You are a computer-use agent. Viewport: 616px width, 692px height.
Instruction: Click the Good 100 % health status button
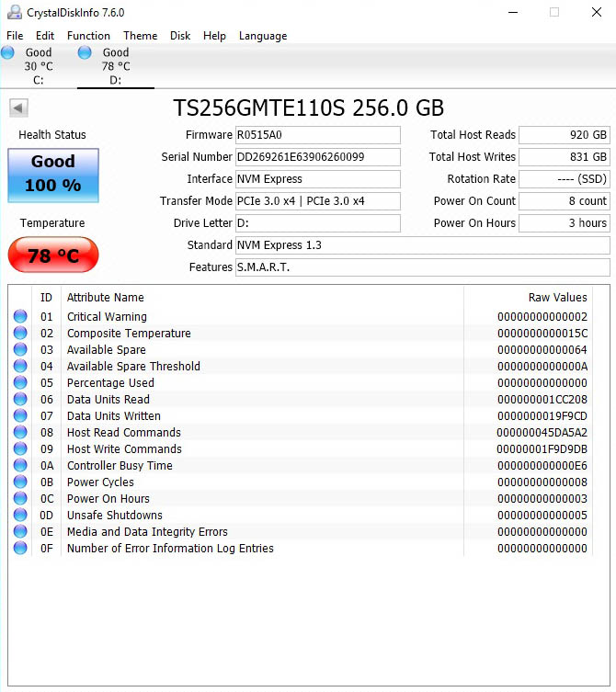[53, 176]
